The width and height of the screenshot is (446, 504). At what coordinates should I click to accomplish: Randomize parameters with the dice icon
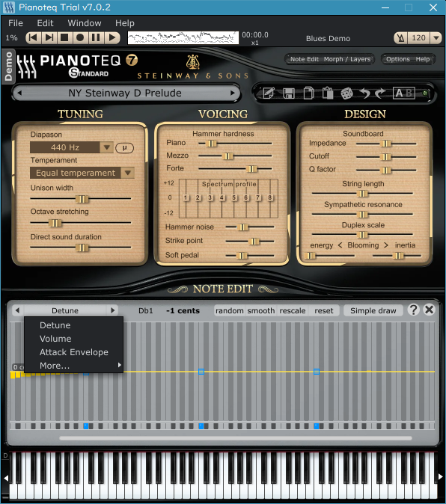(x=346, y=93)
